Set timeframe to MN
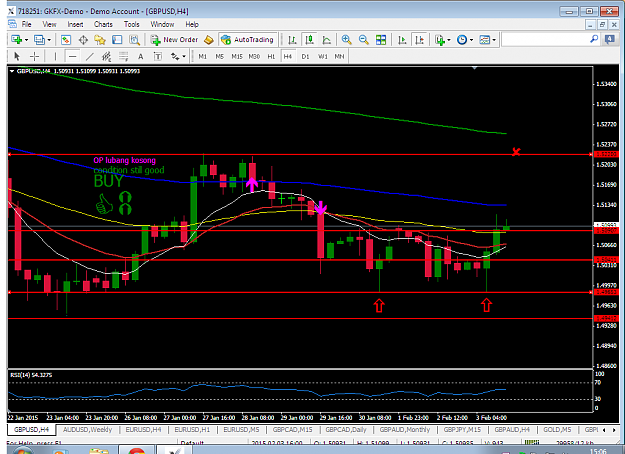The width and height of the screenshot is (625, 454). click(339, 57)
